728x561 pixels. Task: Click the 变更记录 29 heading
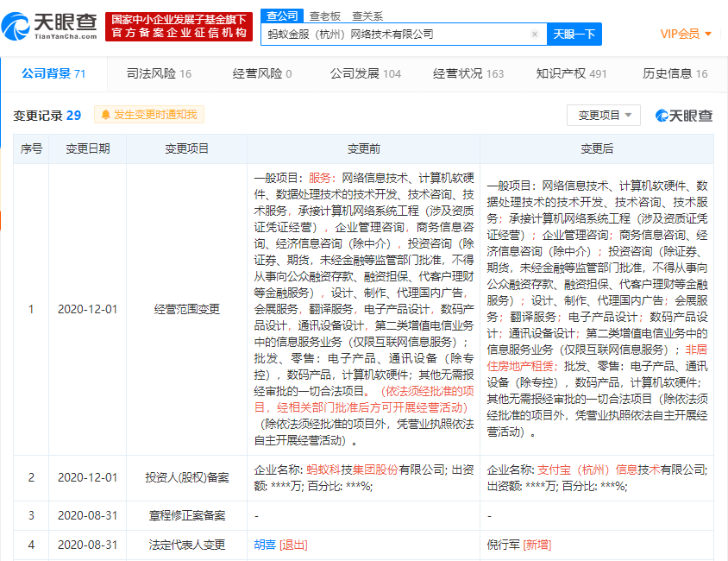coord(47,115)
